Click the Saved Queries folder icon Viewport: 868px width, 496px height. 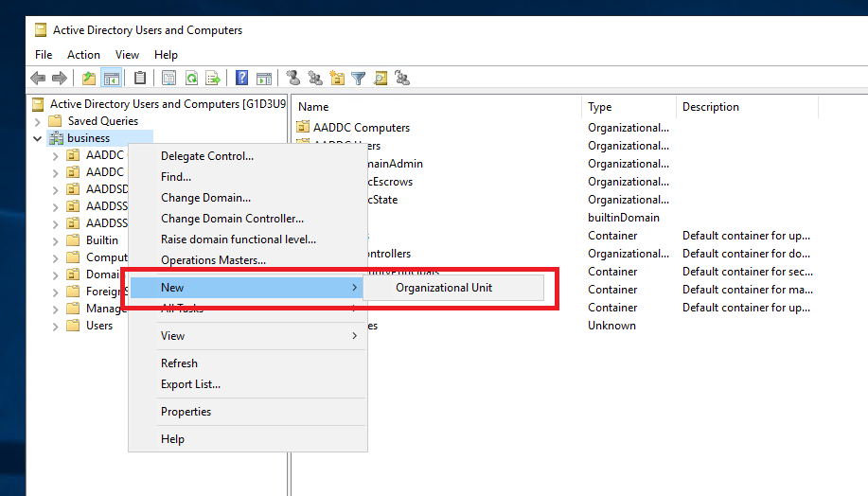click(x=55, y=120)
